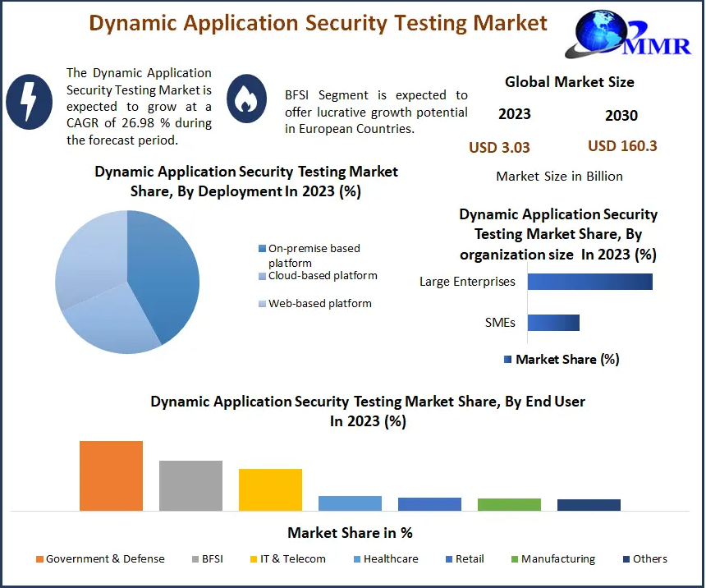Click the yellow IT & Telecom bar
706x588 pixels.
(x=270, y=489)
